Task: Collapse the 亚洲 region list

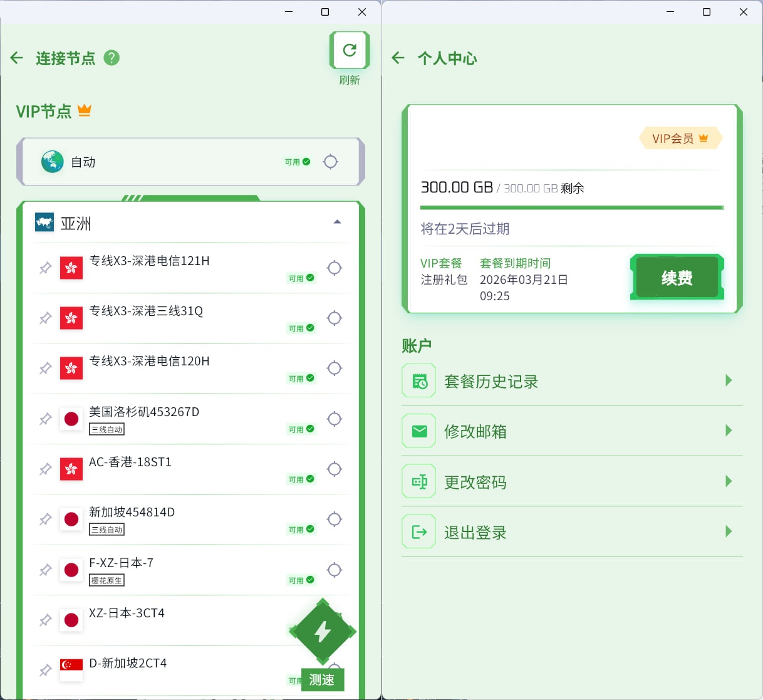Action: [x=337, y=222]
